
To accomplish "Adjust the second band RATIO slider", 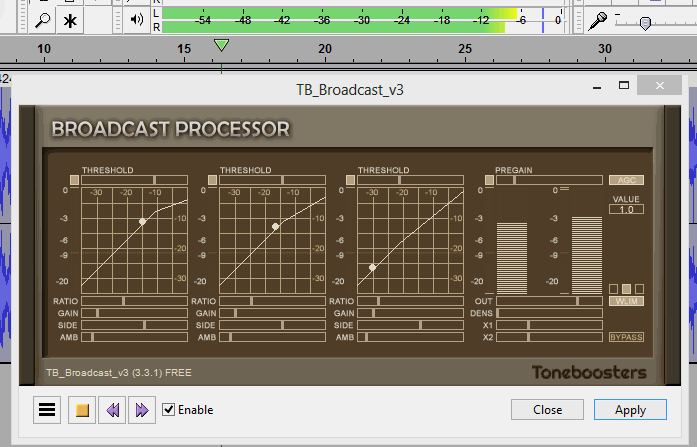I will pos(272,301).
